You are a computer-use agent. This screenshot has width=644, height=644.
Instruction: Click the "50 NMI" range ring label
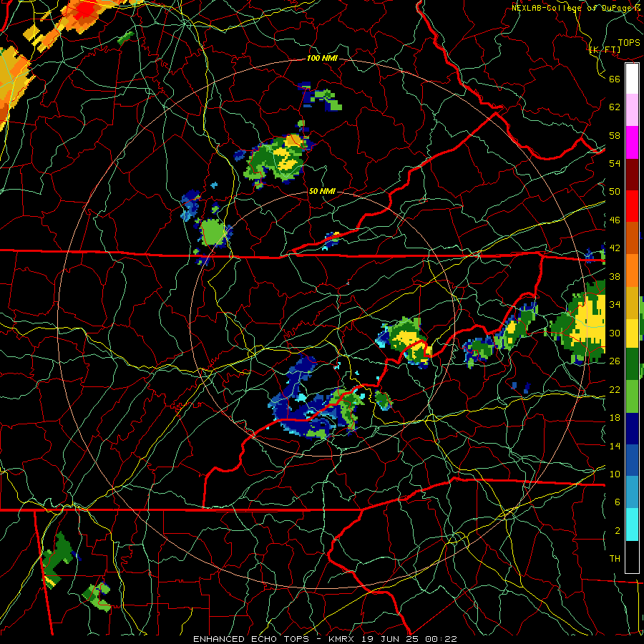tap(322, 191)
